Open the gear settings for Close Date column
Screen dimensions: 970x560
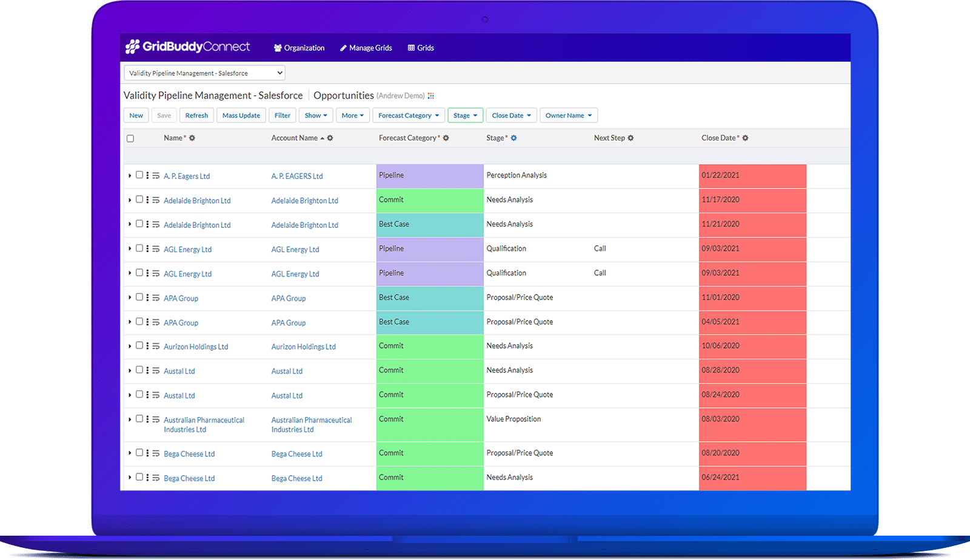click(x=746, y=138)
